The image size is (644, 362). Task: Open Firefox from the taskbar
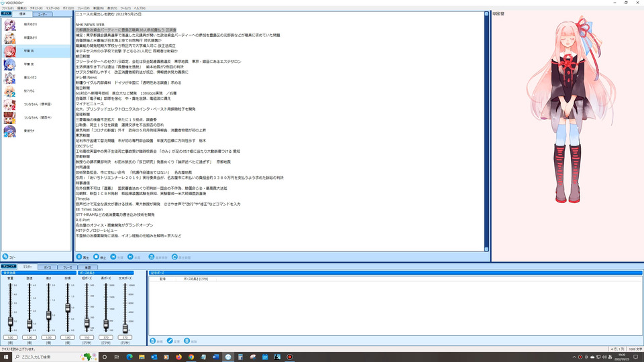coord(178,357)
